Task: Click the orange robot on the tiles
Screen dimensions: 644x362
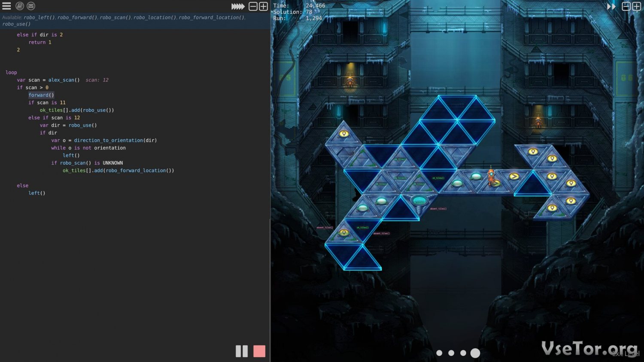Action: pos(491,176)
